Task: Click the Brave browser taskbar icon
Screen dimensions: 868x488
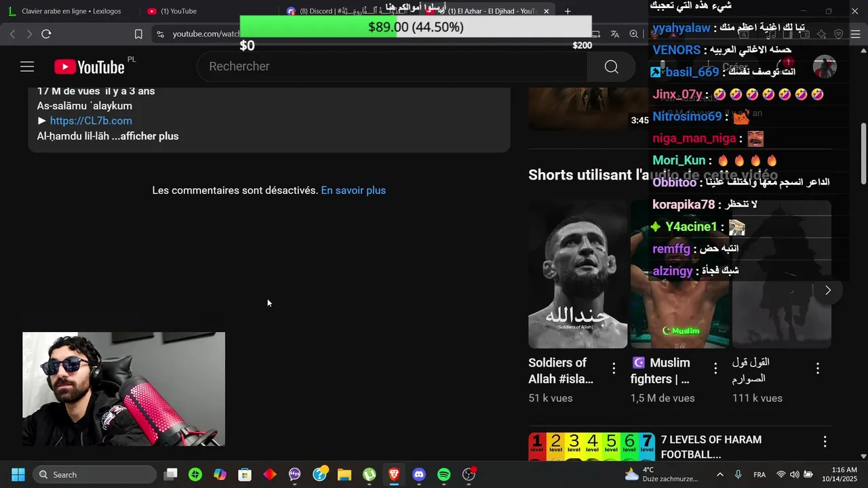Action: [394, 474]
